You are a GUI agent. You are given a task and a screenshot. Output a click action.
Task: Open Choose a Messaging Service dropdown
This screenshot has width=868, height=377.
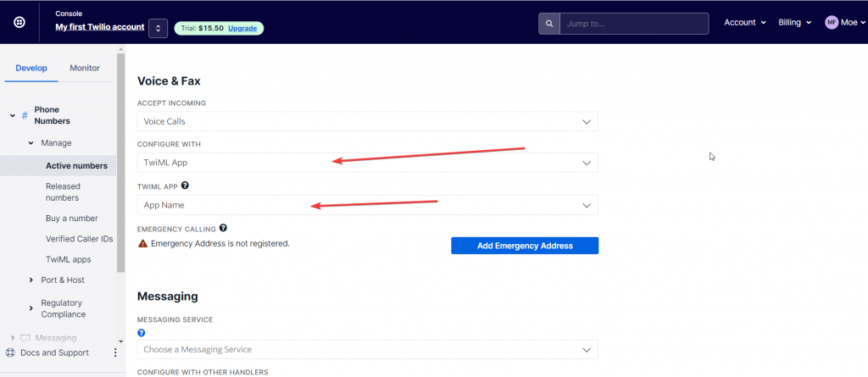pos(368,349)
